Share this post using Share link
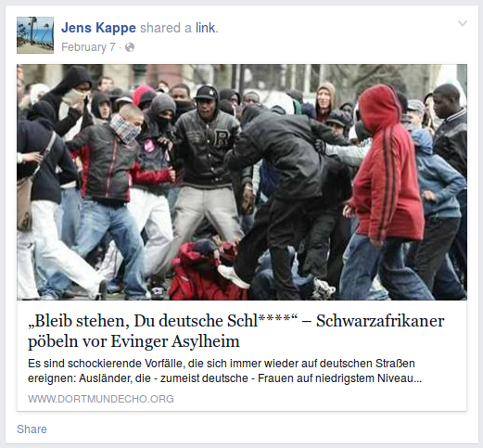 [32, 429]
